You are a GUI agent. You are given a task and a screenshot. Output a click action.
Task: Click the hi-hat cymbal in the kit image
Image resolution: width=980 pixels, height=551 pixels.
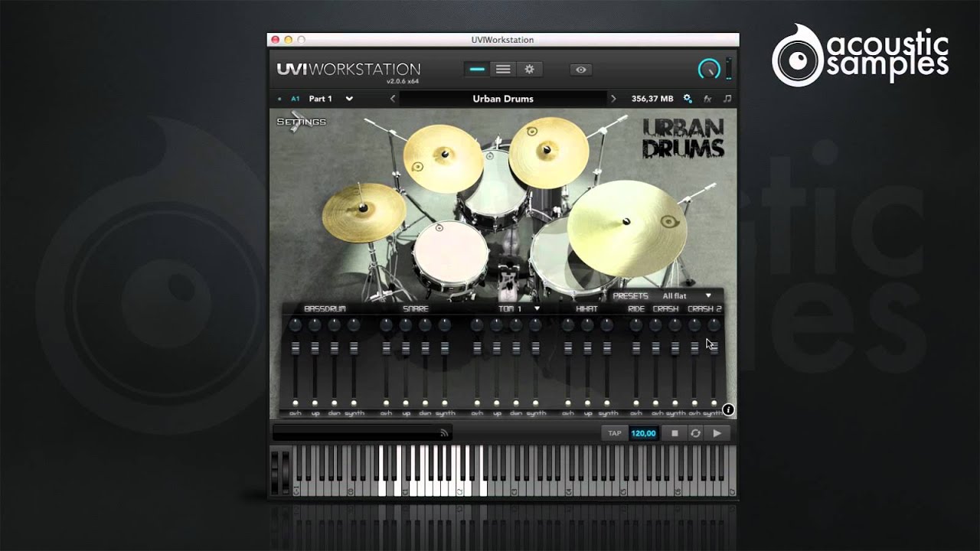click(364, 213)
